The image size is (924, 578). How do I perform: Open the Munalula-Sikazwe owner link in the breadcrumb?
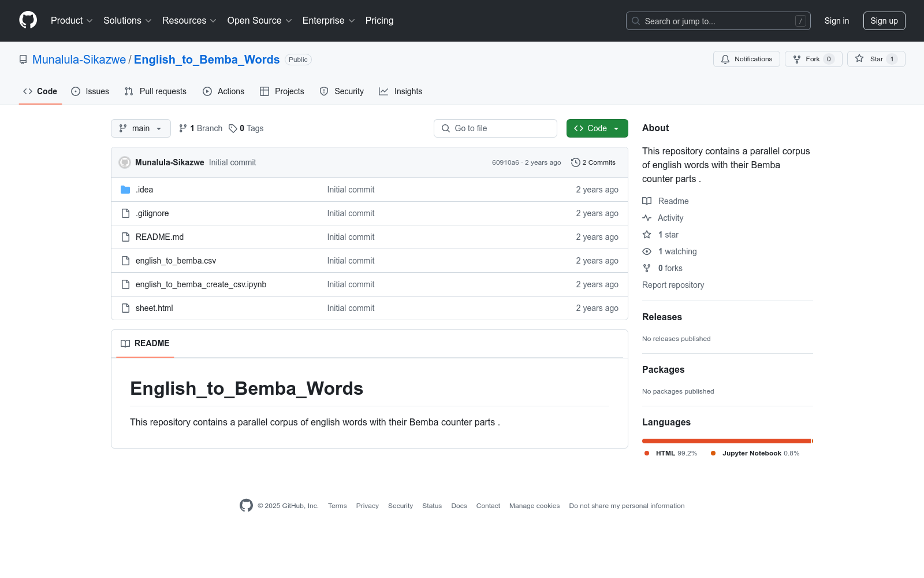[79, 60]
